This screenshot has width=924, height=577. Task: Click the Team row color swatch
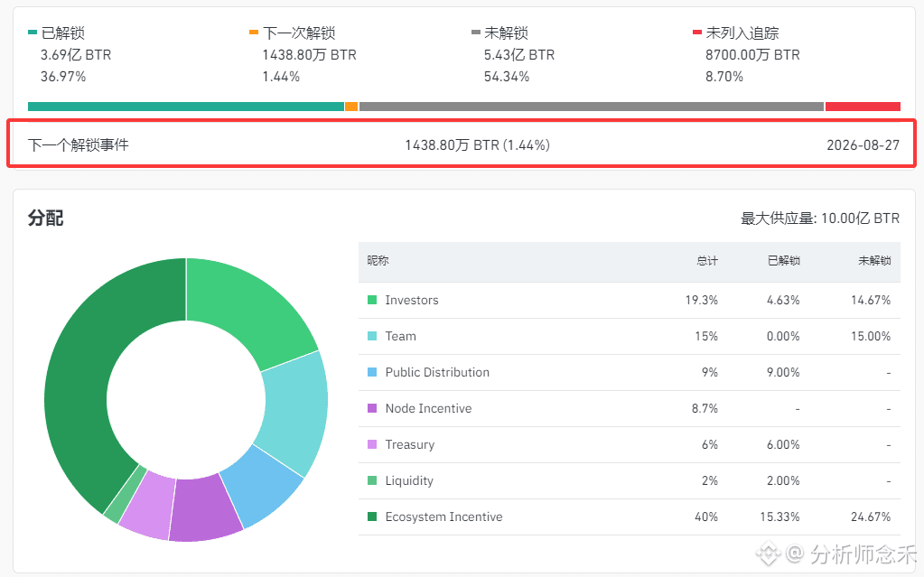point(372,336)
